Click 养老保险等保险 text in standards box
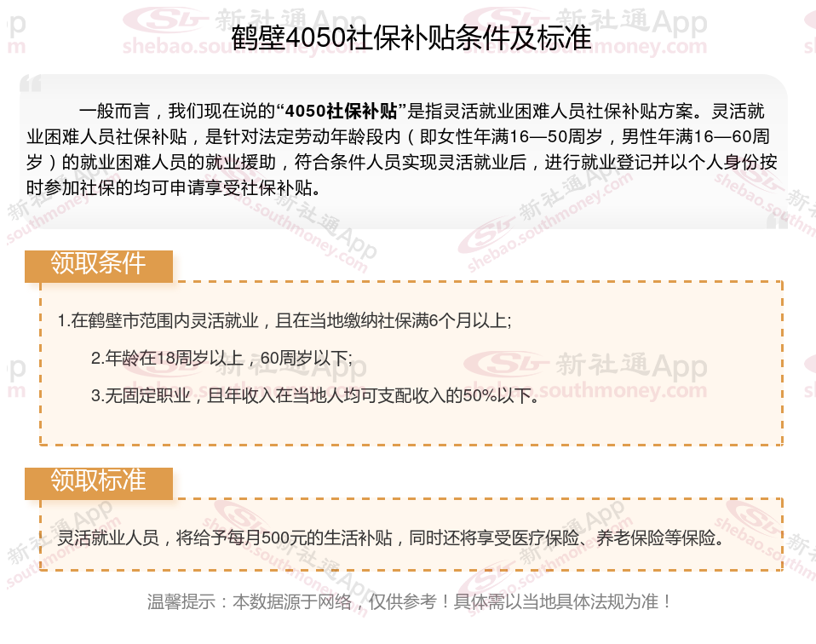The height and width of the screenshot is (644, 816). 656,538
